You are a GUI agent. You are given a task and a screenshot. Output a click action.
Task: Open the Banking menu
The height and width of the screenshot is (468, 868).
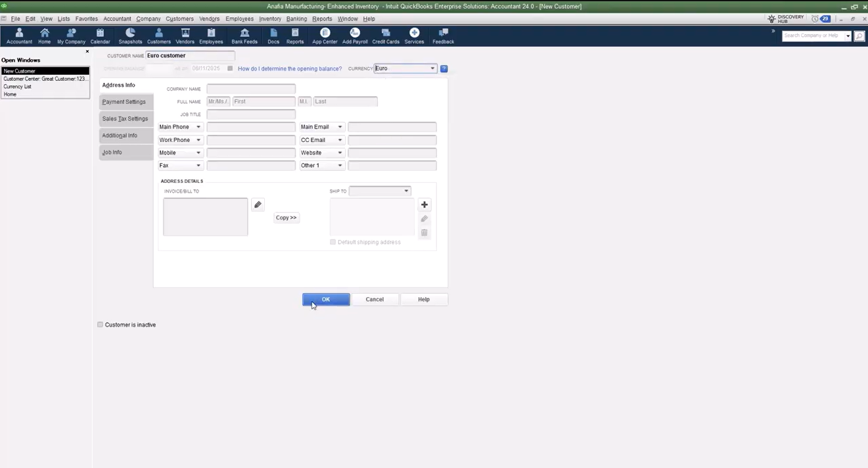pyautogui.click(x=296, y=19)
